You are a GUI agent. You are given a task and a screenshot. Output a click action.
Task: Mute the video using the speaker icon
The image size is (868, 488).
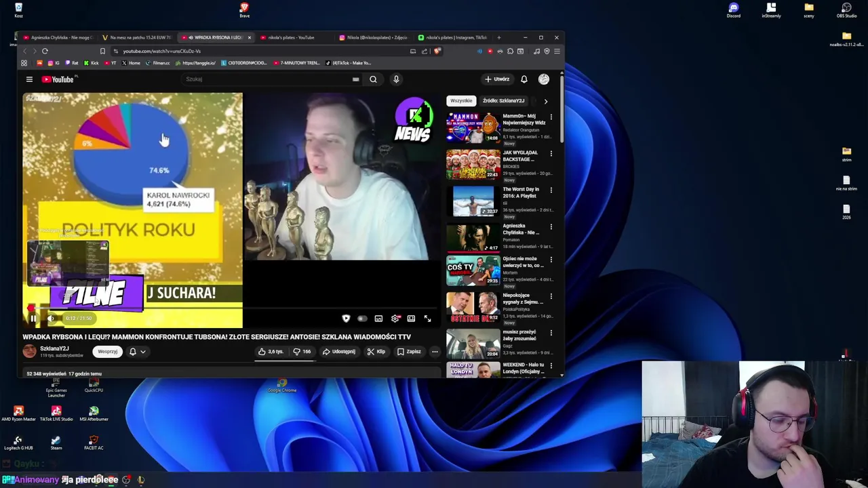click(50, 318)
